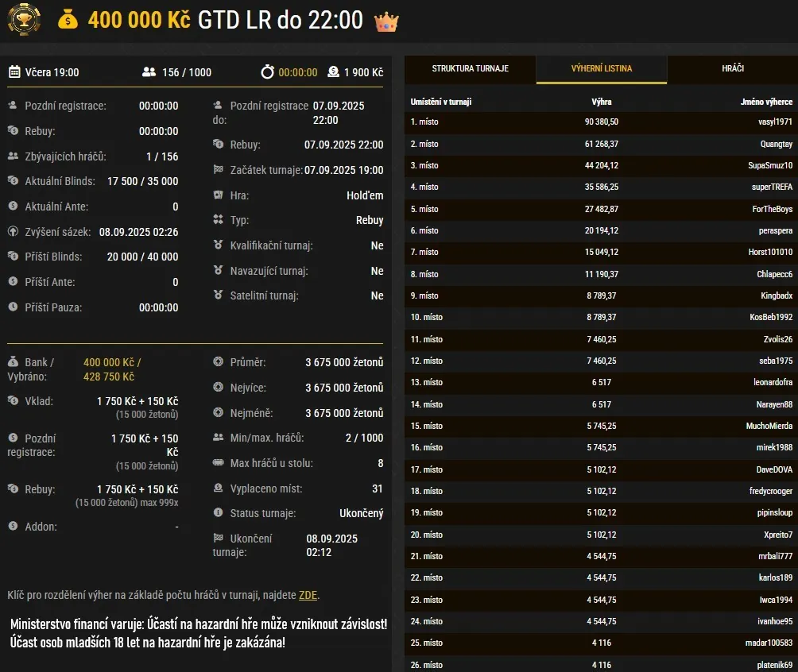
Task: Click the player name mrbali777
Action: click(776, 556)
